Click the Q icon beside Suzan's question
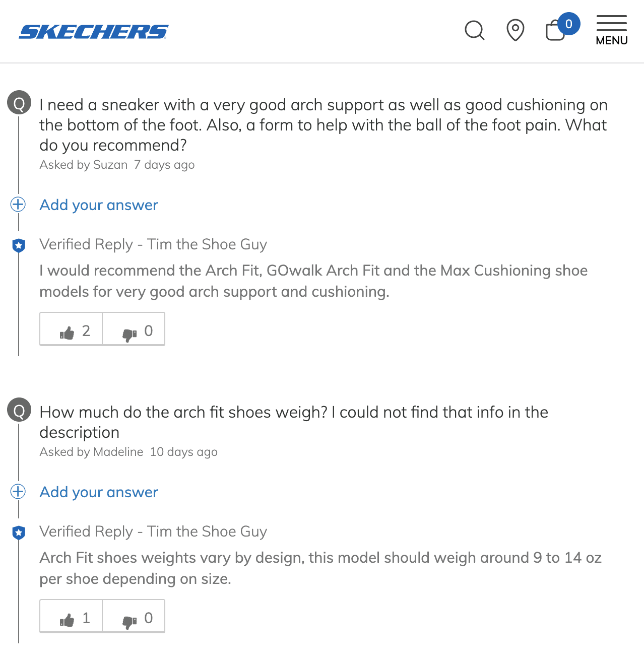The image size is (644, 664). [x=19, y=103]
